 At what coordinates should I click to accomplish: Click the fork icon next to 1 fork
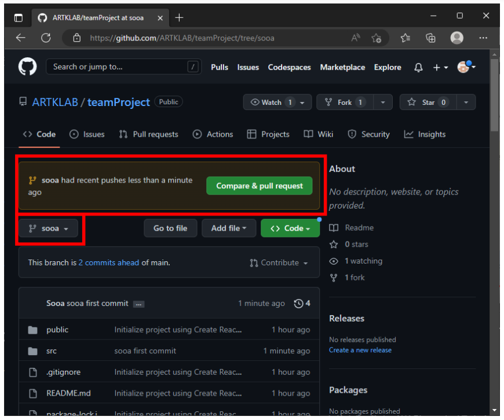click(x=334, y=278)
